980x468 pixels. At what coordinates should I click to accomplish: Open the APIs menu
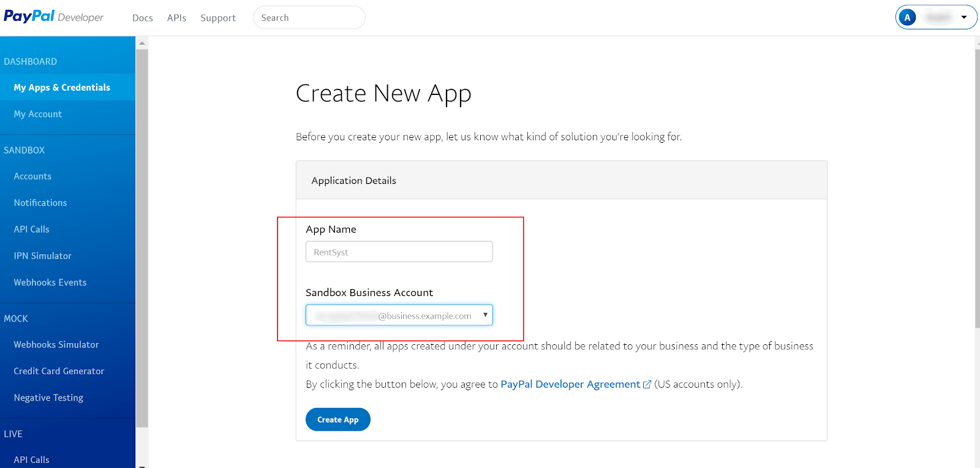(176, 18)
